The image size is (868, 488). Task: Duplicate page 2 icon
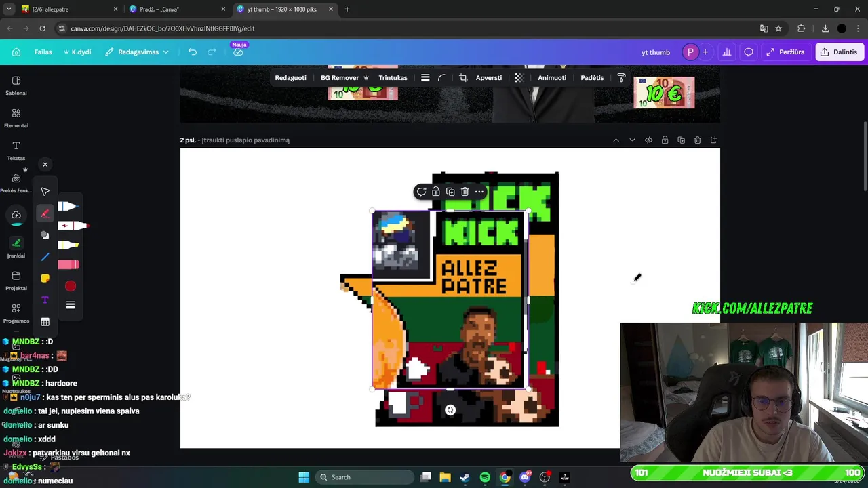point(681,140)
